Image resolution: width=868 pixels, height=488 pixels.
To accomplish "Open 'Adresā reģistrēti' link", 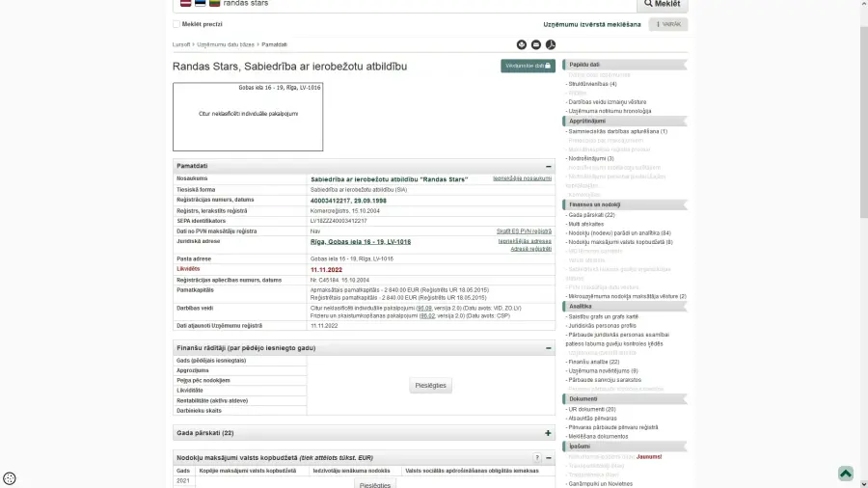I will 530,249.
